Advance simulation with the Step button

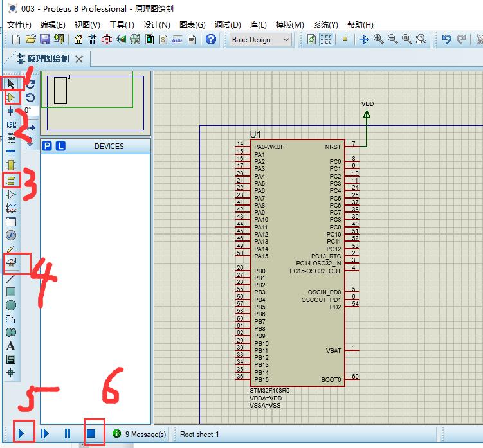pos(44,433)
